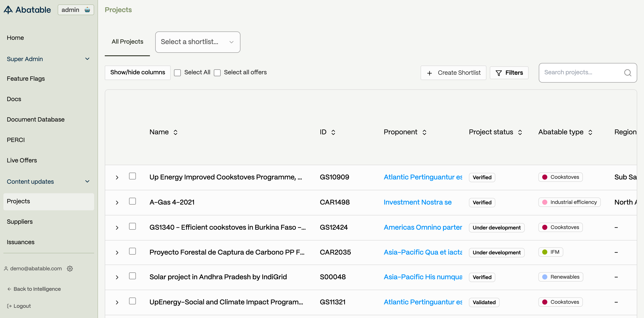Click the Create Shortlist button
The image size is (644, 318).
click(453, 73)
